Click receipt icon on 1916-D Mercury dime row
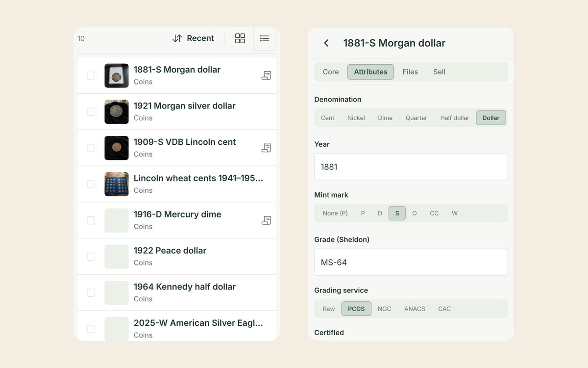588x368 pixels. pyautogui.click(x=266, y=220)
